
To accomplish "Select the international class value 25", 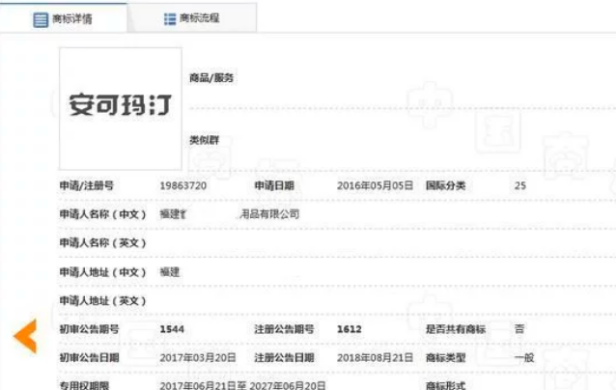I will click(520, 186).
